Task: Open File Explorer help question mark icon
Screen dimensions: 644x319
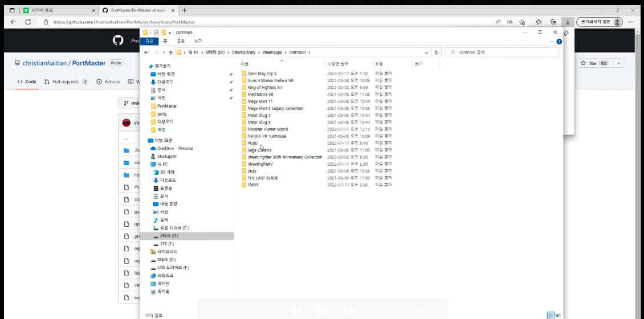Action: coord(559,42)
